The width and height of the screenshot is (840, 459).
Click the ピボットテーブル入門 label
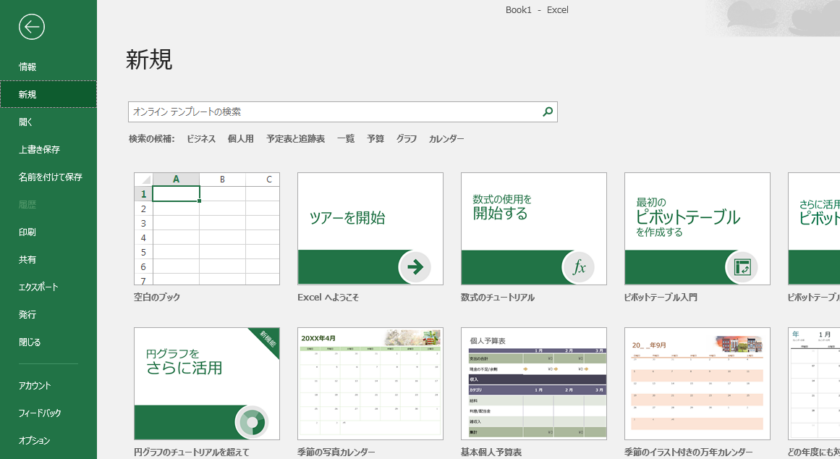coord(661,297)
